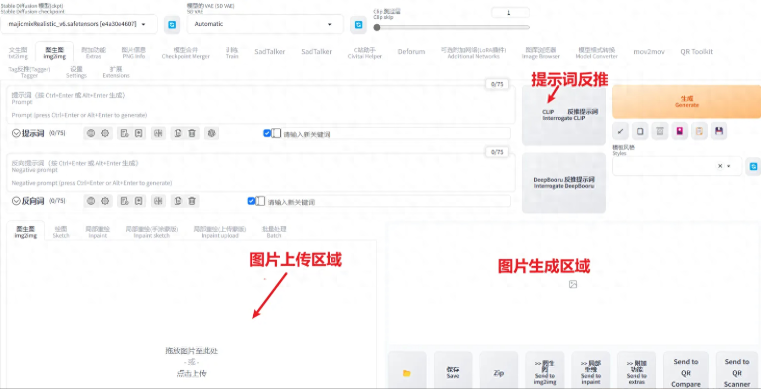This screenshot has height=389, width=761.
Task: Clear the Styles selection with the X
Action: coord(720,166)
